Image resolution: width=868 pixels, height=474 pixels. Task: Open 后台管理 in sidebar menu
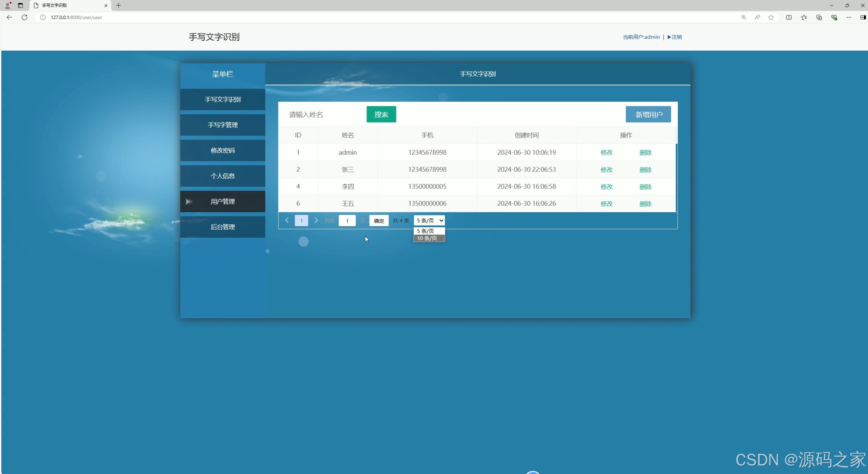[x=222, y=227]
